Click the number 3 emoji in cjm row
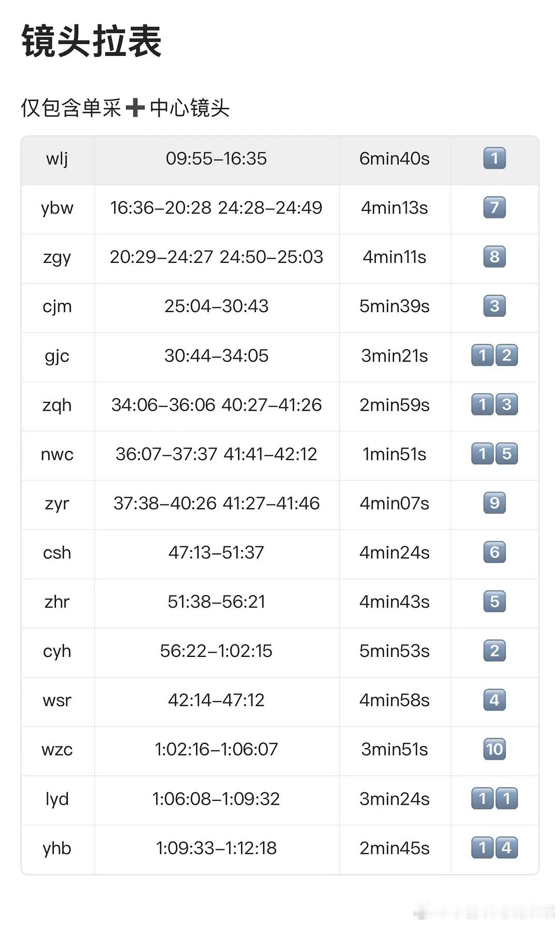The width and height of the screenshot is (560, 925). (494, 306)
